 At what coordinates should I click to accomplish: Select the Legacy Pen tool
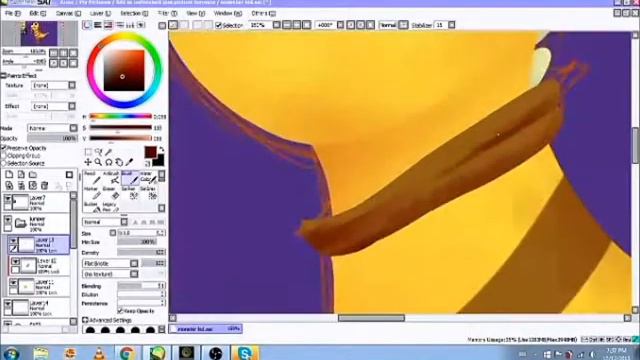[111, 207]
